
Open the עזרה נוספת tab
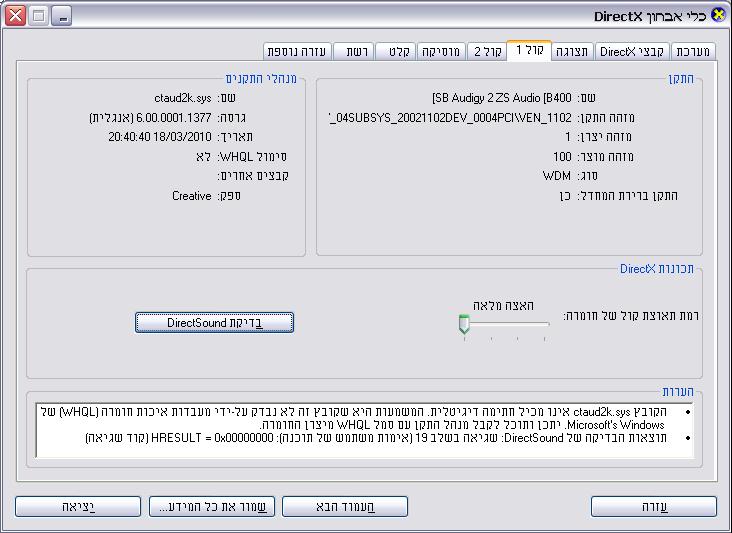point(297,52)
